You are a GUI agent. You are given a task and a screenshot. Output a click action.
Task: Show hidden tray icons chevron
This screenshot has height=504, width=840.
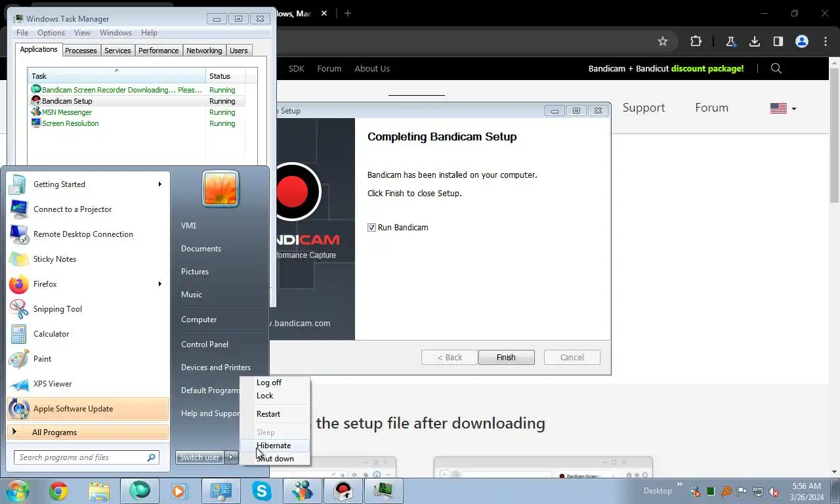[680, 486]
